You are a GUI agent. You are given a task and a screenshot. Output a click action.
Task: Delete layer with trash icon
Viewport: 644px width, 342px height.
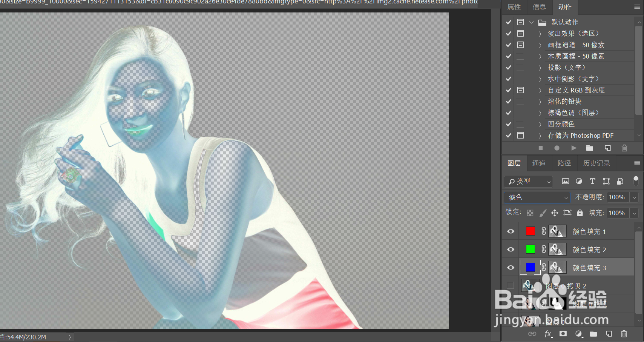tap(624, 334)
